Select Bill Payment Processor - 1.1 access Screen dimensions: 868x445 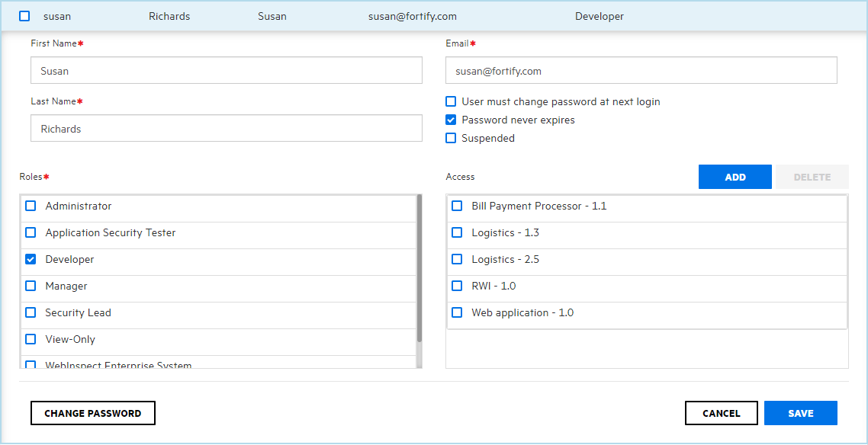coord(457,206)
